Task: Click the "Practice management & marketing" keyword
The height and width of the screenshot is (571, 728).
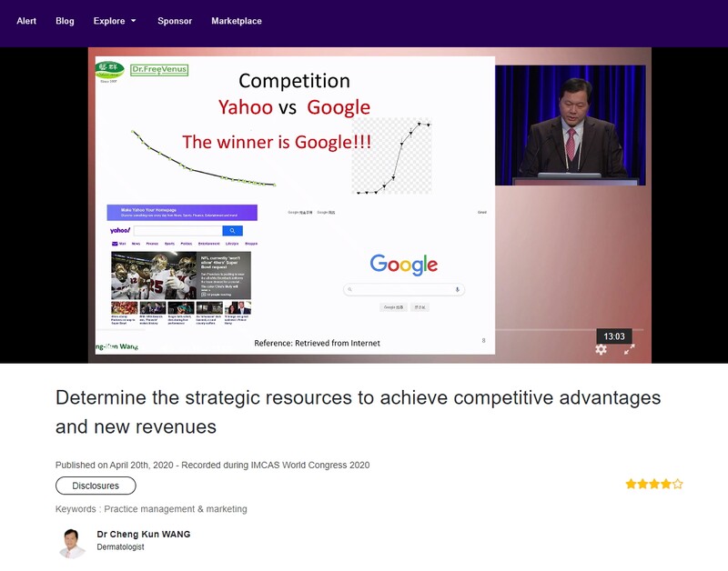Action: tap(176, 509)
